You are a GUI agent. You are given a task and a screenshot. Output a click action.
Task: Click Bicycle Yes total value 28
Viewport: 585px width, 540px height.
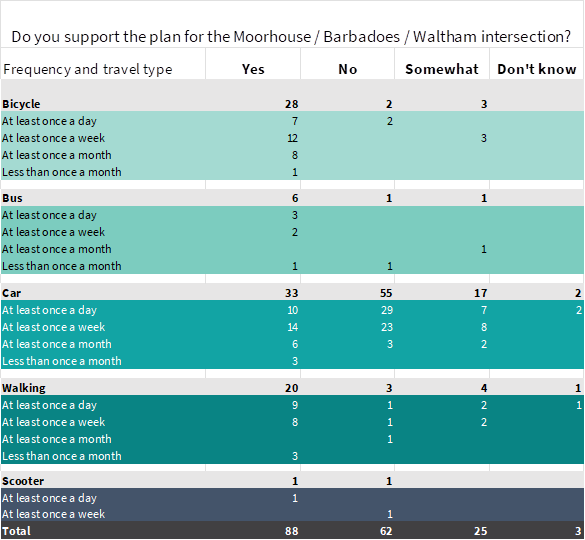(291, 104)
